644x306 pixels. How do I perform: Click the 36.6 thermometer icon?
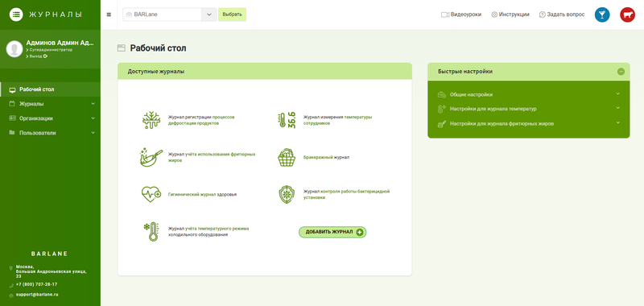pos(287,120)
